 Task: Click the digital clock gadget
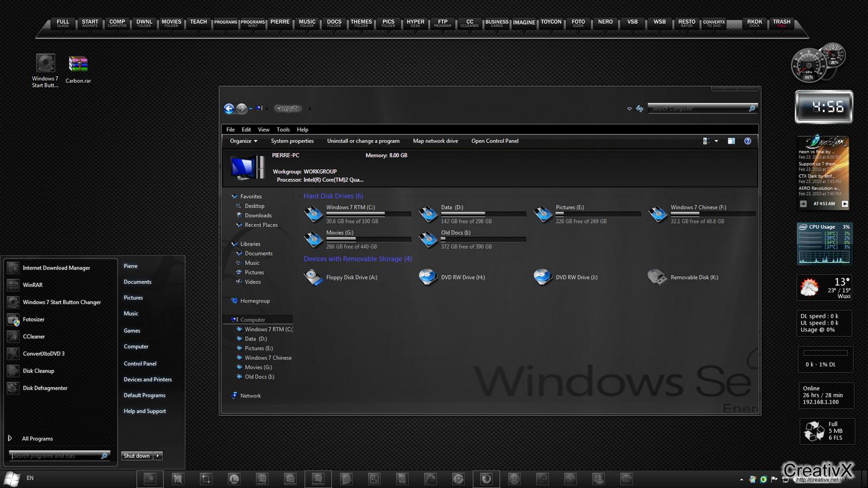coord(824,107)
